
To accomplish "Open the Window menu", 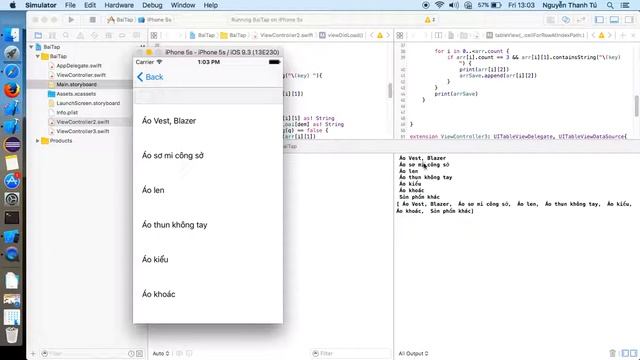I will point(182,5).
